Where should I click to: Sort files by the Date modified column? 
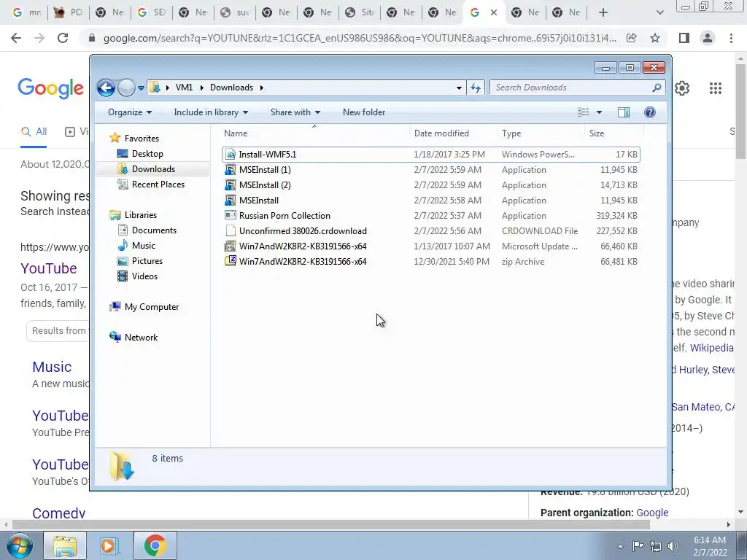[x=453, y=133]
